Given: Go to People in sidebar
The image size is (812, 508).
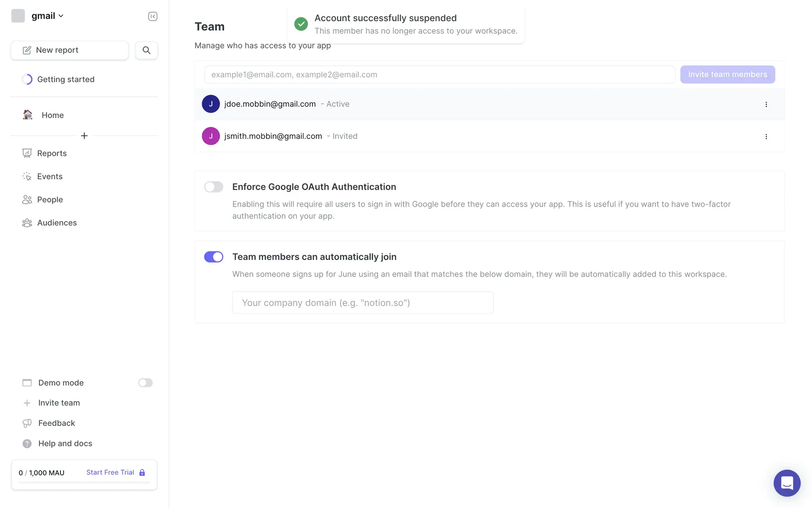Looking at the screenshot, I should coord(49,199).
